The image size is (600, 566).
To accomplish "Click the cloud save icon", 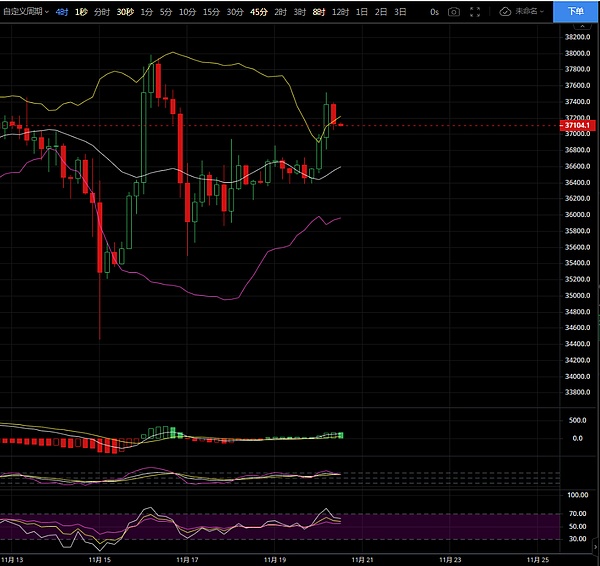I will pyautogui.click(x=506, y=12).
